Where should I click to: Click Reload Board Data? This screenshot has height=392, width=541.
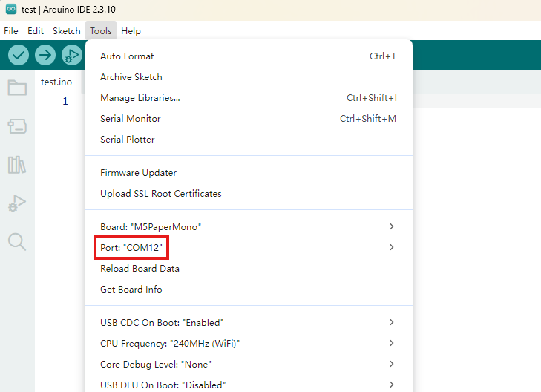coord(249,268)
